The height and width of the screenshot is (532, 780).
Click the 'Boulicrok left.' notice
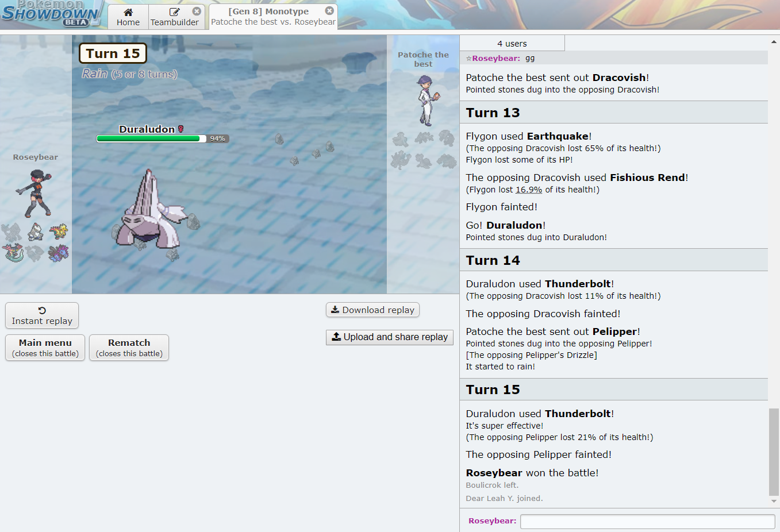coord(492,485)
